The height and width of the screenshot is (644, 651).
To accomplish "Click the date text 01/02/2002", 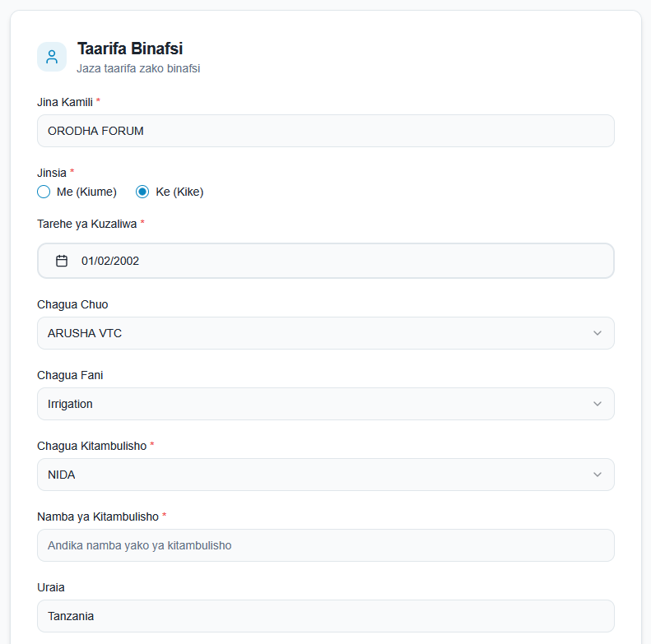I will (110, 261).
